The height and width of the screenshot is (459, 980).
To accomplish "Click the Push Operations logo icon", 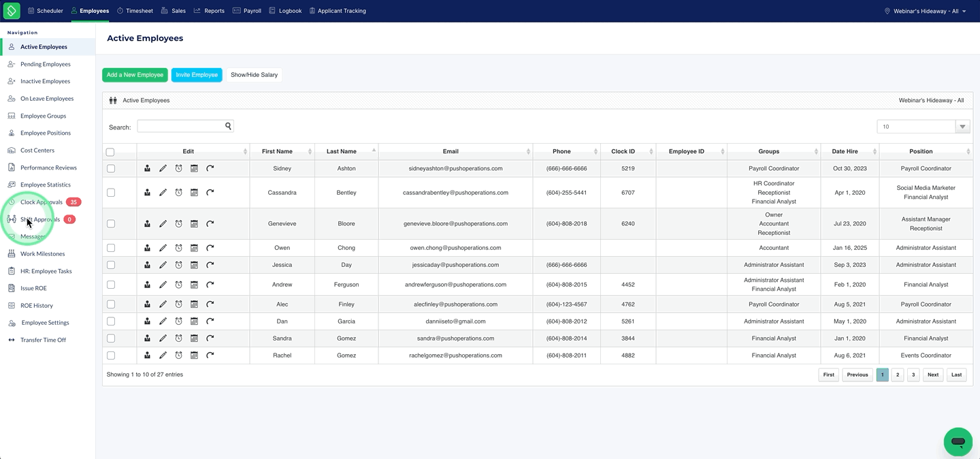I will click(x=12, y=11).
